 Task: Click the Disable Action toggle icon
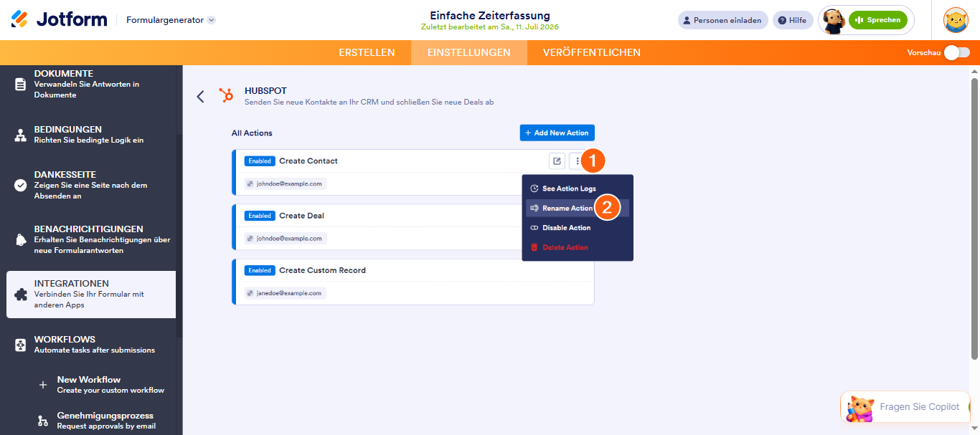(534, 228)
